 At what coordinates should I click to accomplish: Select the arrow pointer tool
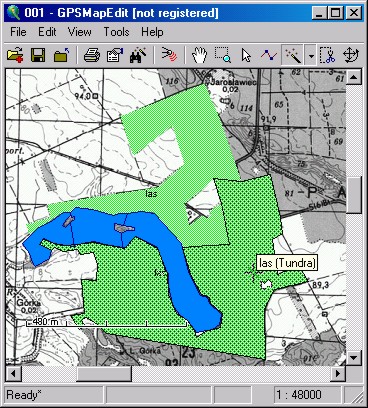[246, 55]
